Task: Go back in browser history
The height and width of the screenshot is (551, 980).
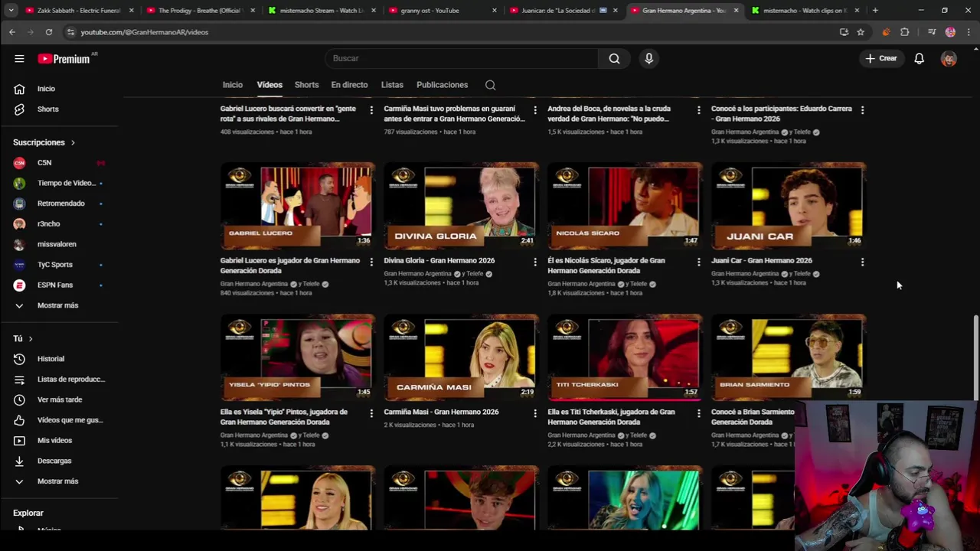Action: click(x=12, y=32)
